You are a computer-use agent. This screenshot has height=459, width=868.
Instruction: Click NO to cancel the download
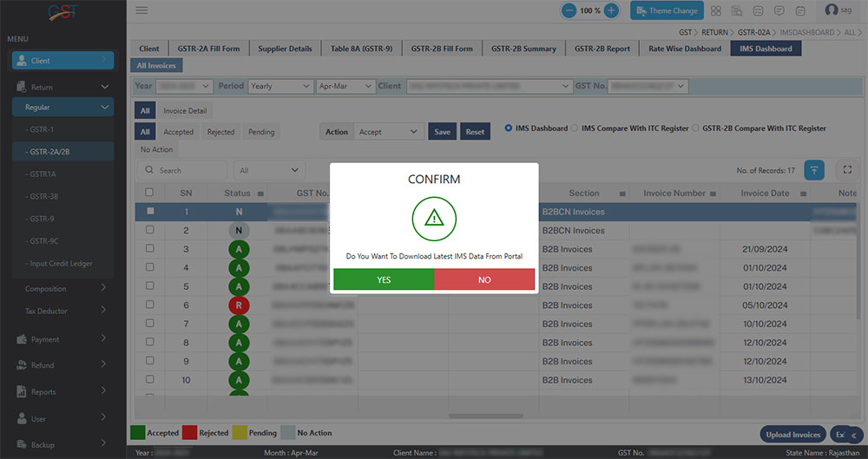coord(484,279)
